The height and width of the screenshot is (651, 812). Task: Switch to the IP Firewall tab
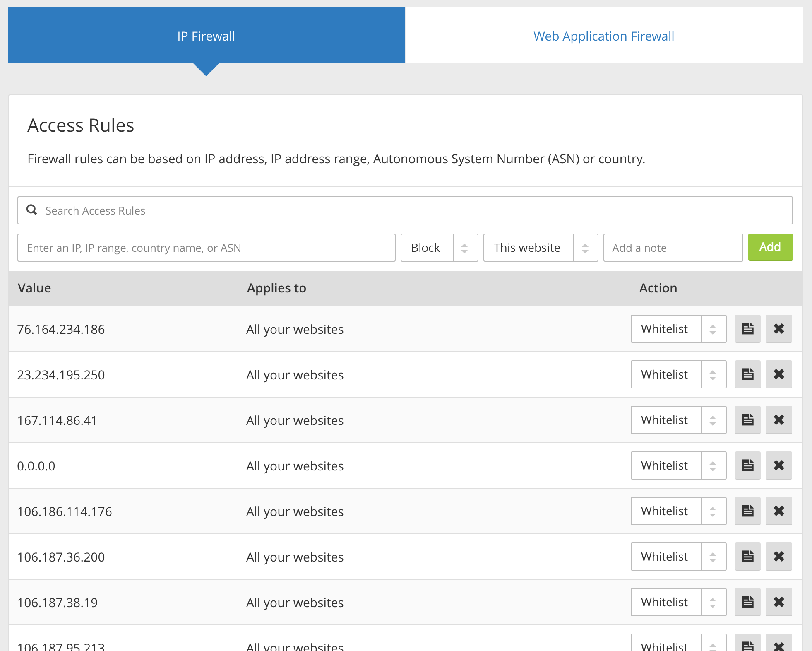[206, 36]
